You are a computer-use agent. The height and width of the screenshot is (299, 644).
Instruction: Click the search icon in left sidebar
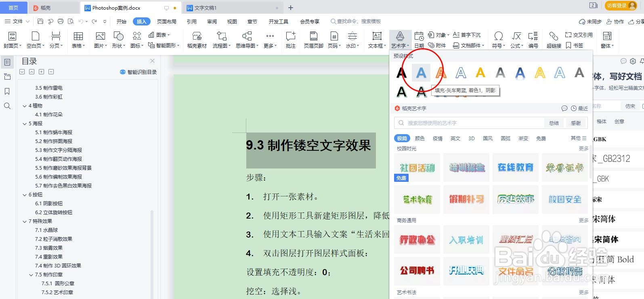coord(7,106)
